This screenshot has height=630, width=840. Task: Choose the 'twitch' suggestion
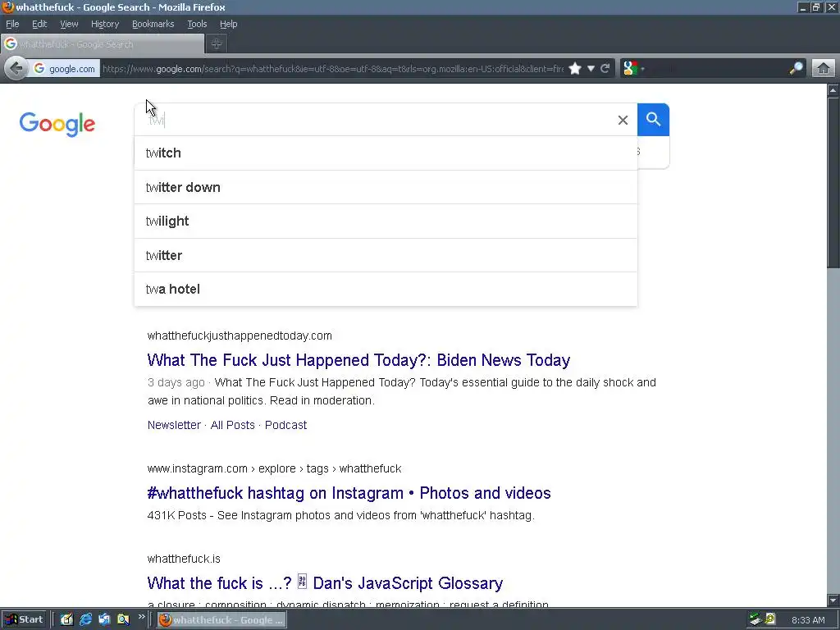[386, 153]
